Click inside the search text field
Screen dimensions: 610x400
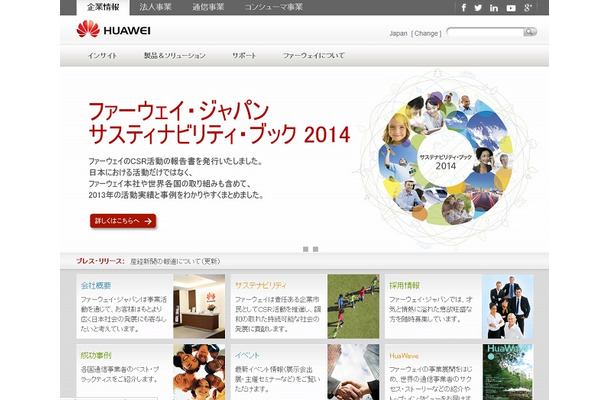[485, 32]
